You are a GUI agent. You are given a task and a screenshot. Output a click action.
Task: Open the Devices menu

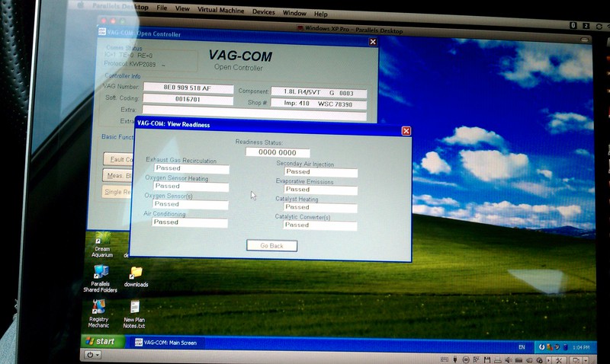tap(263, 11)
